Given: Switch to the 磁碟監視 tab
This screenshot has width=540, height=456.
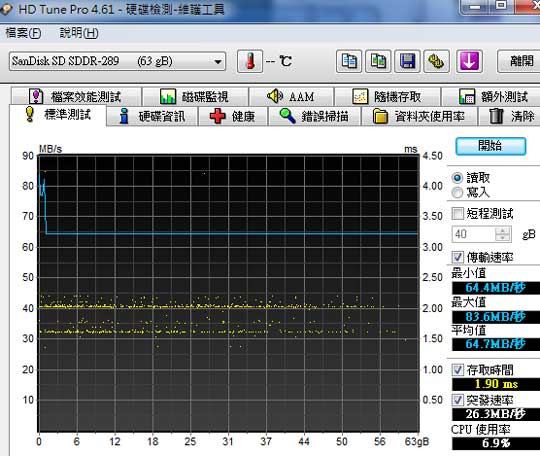Looking at the screenshot, I should click(195, 96).
